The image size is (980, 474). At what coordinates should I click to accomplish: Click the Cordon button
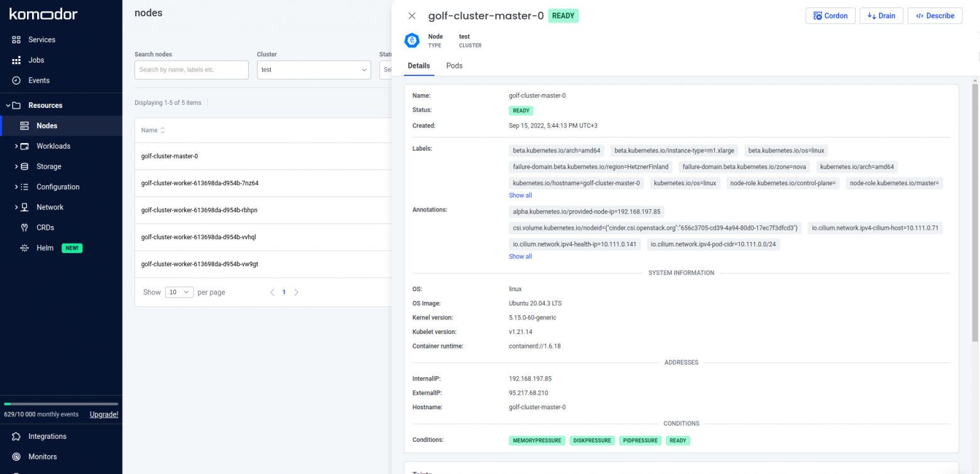point(830,16)
